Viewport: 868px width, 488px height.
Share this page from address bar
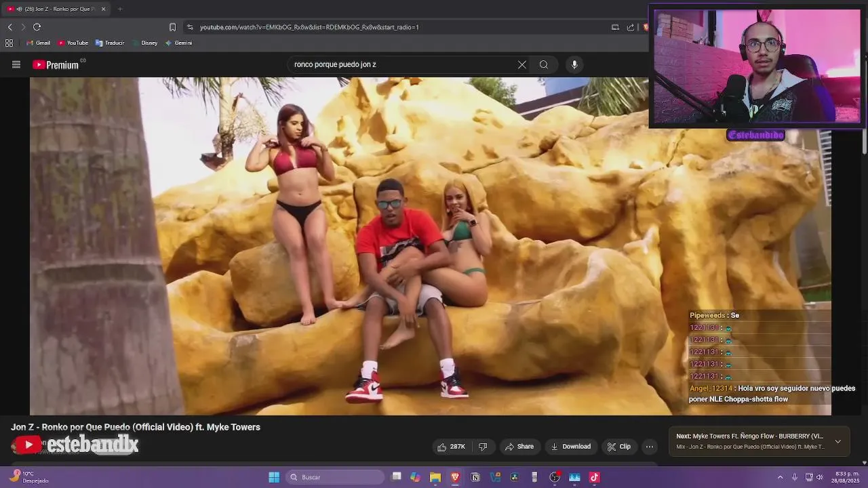click(x=631, y=27)
